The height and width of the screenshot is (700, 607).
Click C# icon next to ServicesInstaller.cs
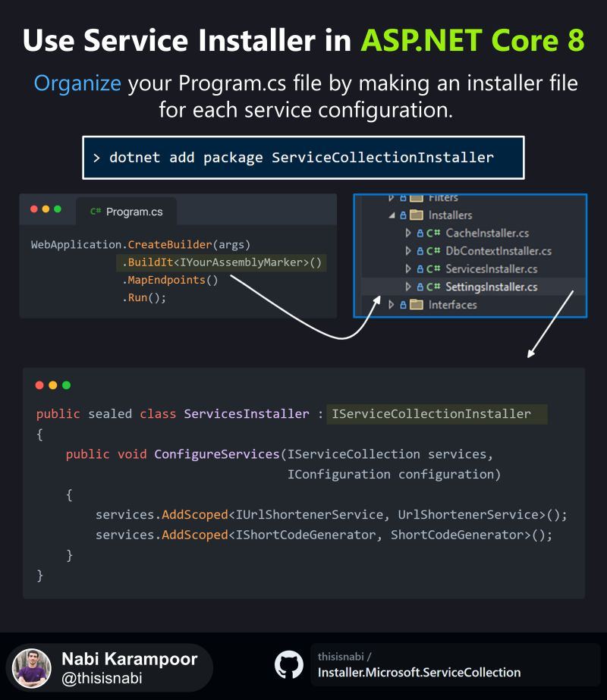[433, 268]
